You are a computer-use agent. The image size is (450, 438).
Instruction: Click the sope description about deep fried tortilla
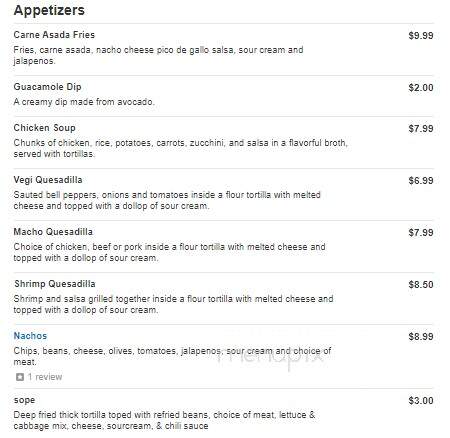pos(164,420)
